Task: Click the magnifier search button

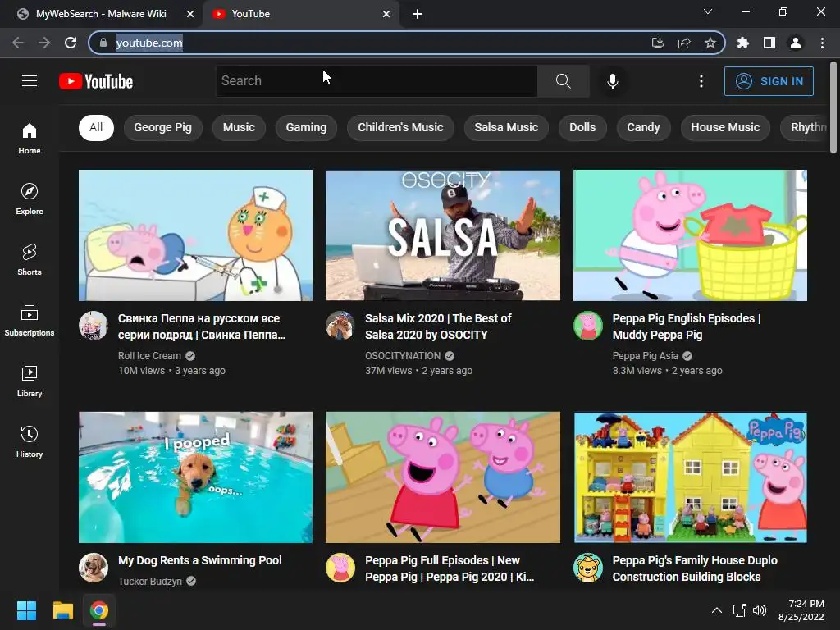Action: tap(563, 81)
